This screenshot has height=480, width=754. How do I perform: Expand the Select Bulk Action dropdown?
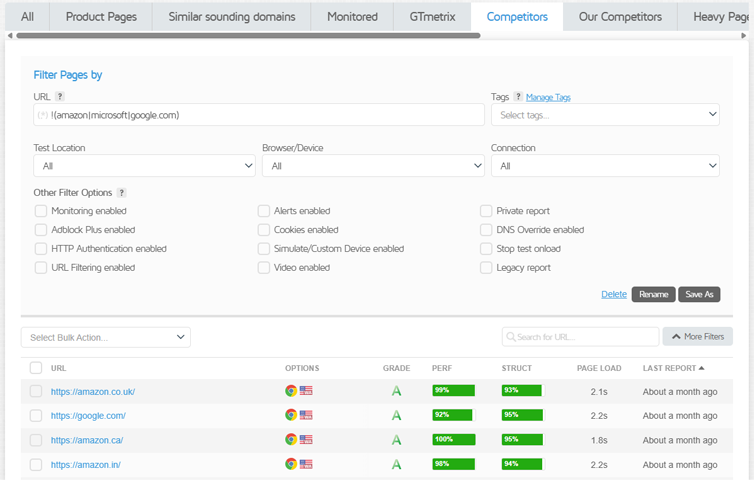(x=106, y=337)
